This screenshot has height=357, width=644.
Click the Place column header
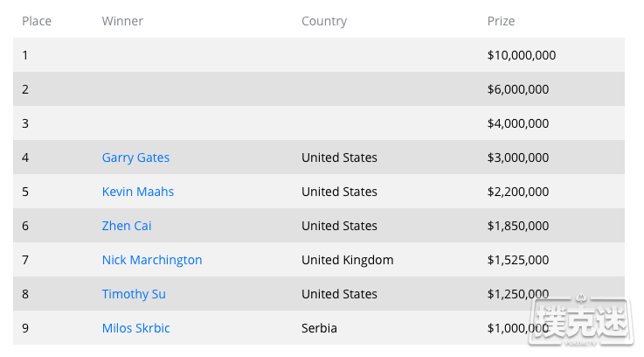tap(37, 21)
